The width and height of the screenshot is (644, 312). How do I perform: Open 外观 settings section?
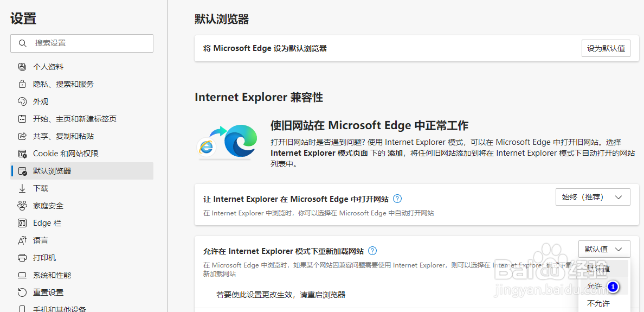[x=82, y=101]
